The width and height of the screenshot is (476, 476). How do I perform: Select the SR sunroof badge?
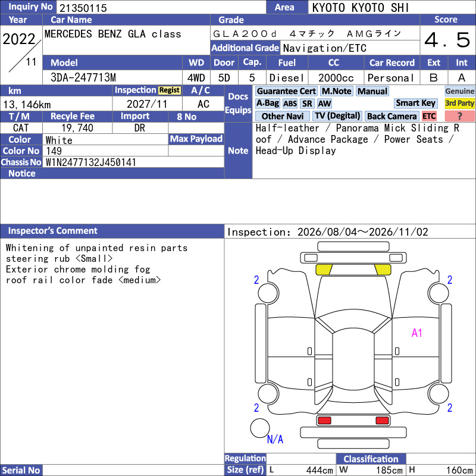(x=307, y=104)
